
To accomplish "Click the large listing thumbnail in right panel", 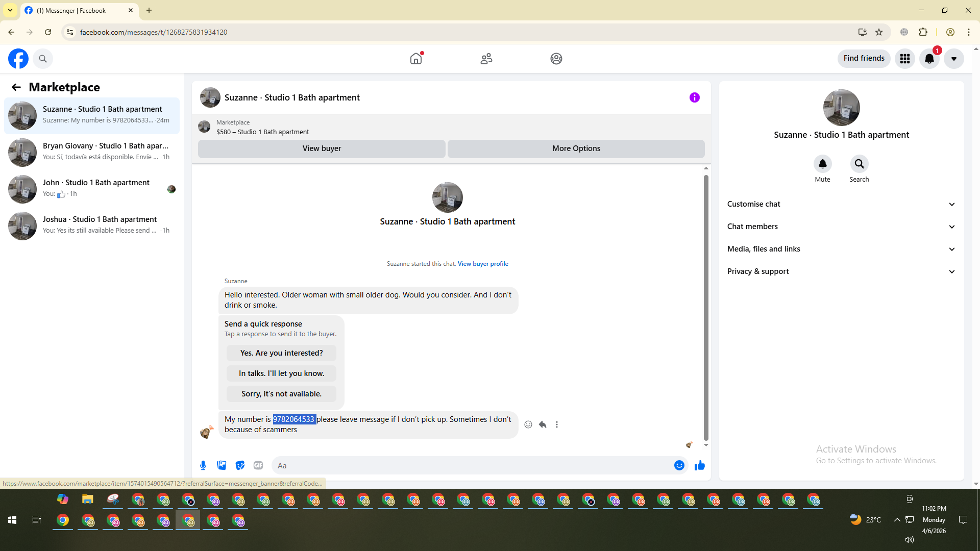I will [842, 108].
